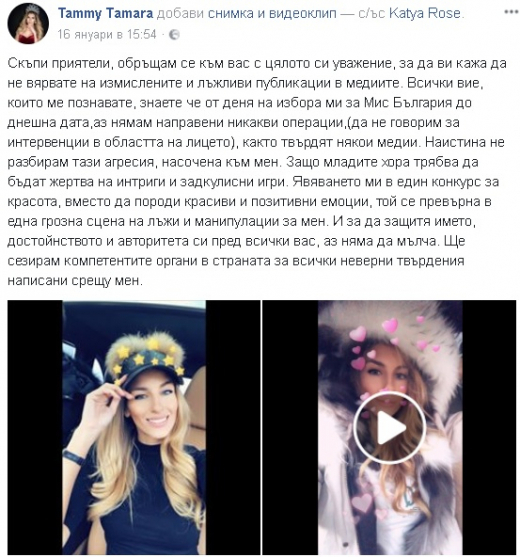Click the star-decorated cap in the left photo
Screen dimensions: 520x557
[146, 357]
